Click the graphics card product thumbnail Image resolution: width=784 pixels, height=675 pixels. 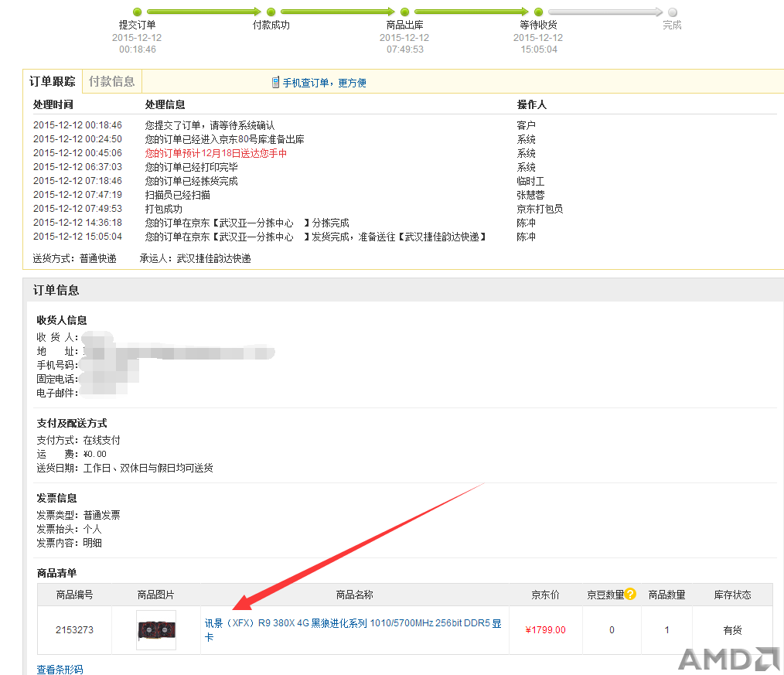(x=156, y=630)
